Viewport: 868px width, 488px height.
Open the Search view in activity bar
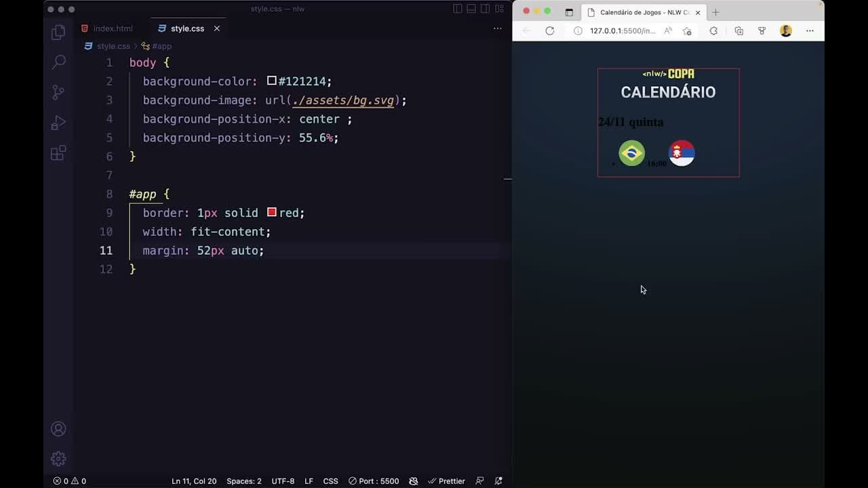58,62
